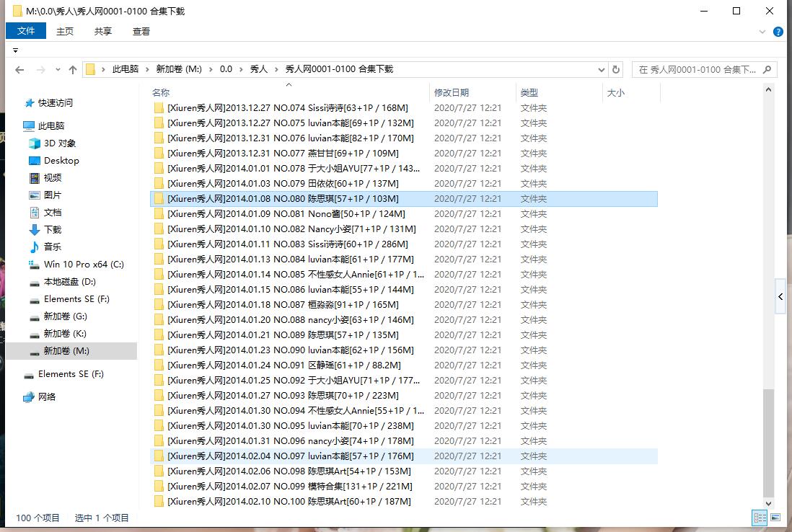This screenshot has height=532, width=792.
Task: Open the 文件 ribbon tab
Action: [26, 31]
